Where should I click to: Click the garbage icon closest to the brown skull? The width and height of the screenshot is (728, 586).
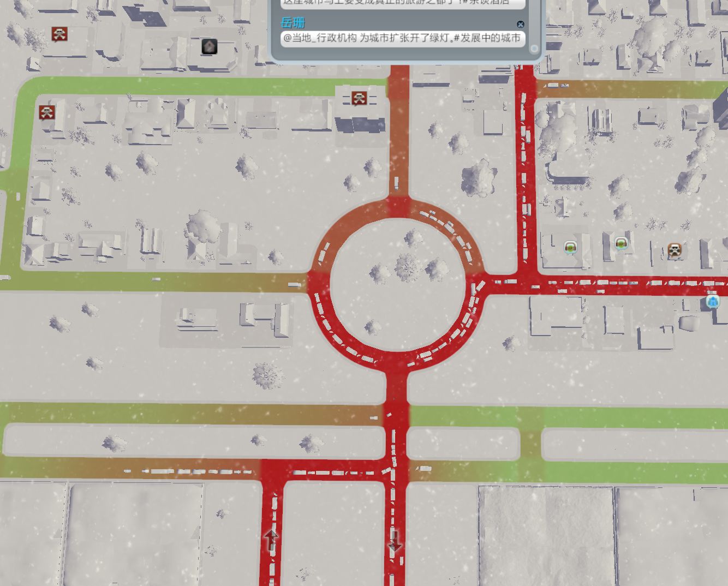click(621, 243)
